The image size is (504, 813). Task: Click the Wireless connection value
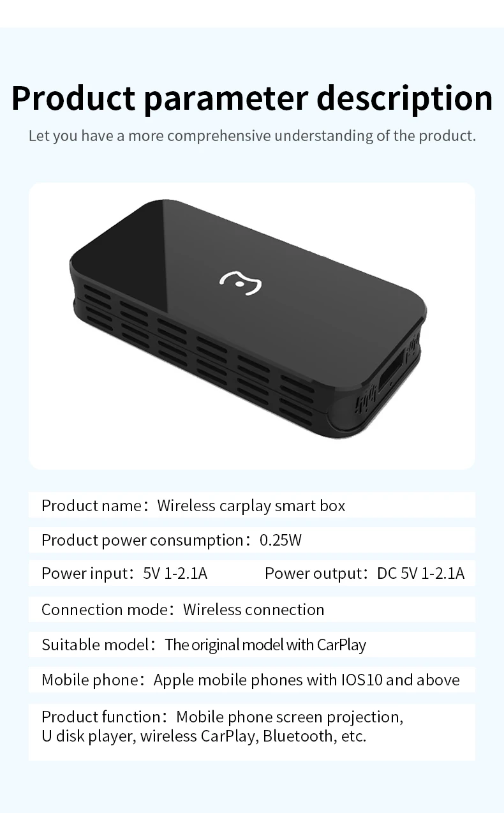click(254, 609)
